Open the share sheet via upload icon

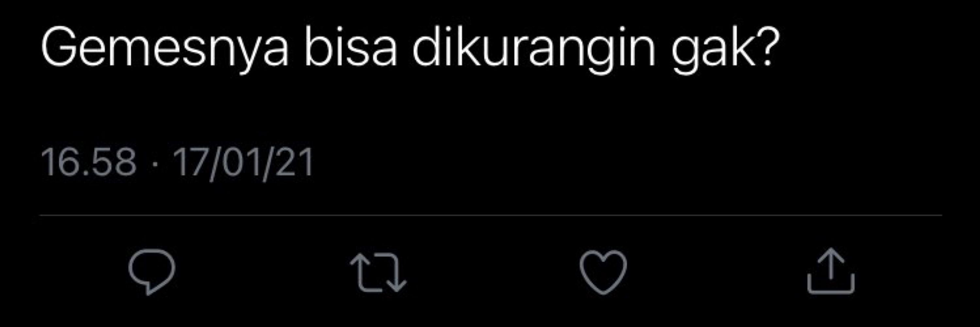tap(831, 271)
